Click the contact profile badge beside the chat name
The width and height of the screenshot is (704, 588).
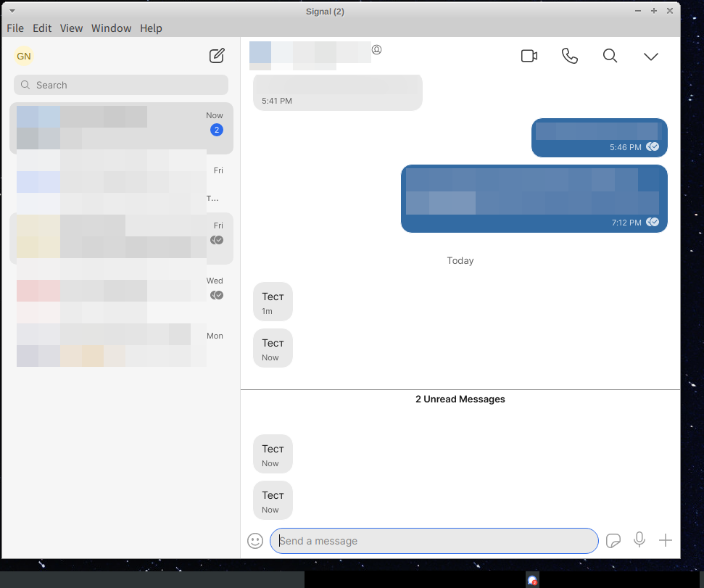click(x=376, y=49)
